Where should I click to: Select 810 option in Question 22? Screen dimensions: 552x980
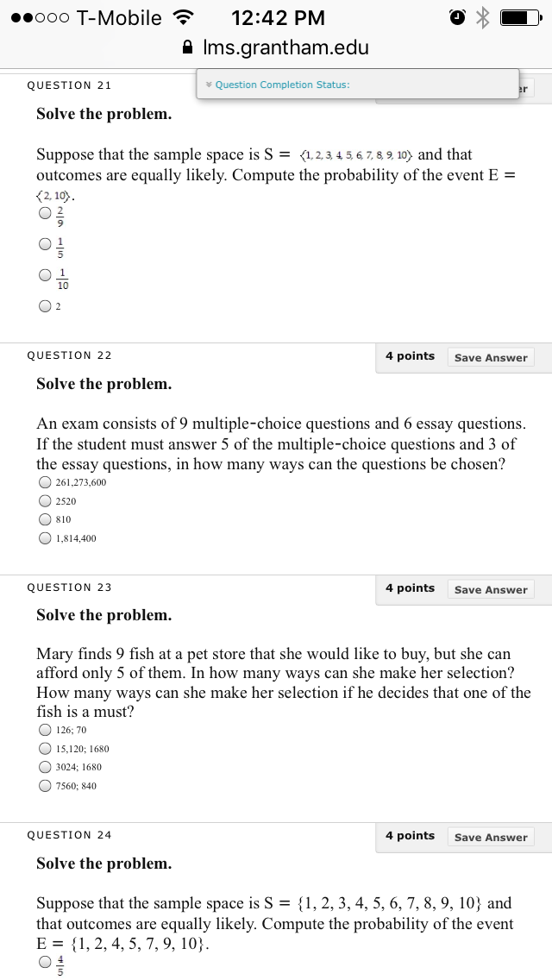[44, 519]
